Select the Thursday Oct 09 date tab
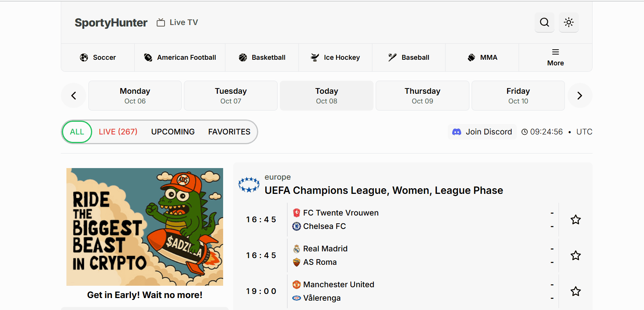 [x=422, y=96]
